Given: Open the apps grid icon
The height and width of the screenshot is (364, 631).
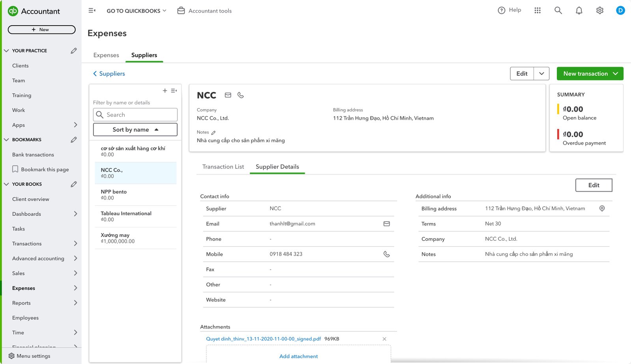Looking at the screenshot, I should [x=538, y=11].
